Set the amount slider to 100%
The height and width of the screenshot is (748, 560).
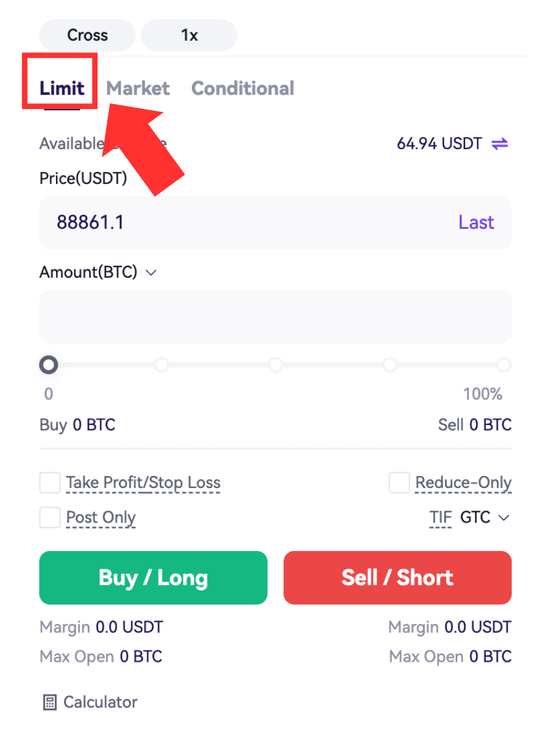click(x=504, y=365)
